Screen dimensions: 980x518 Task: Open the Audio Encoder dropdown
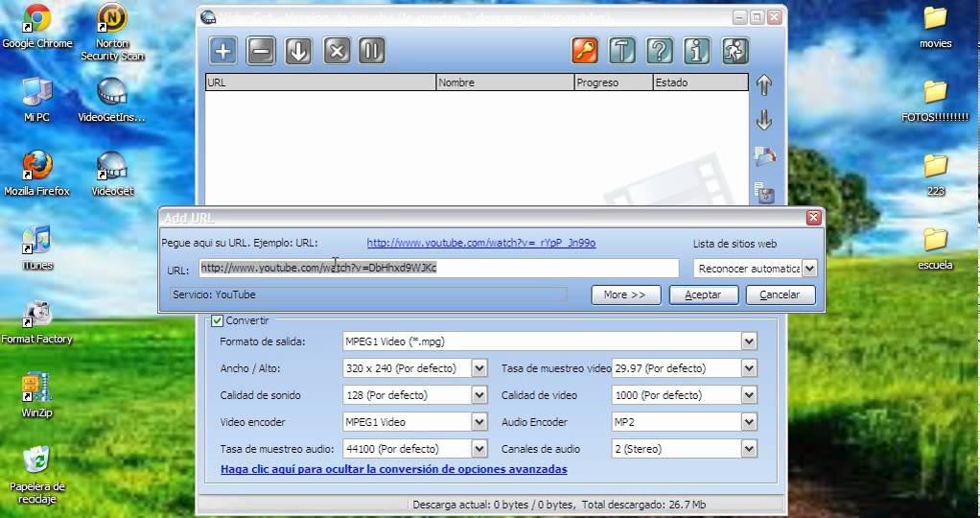click(749, 422)
